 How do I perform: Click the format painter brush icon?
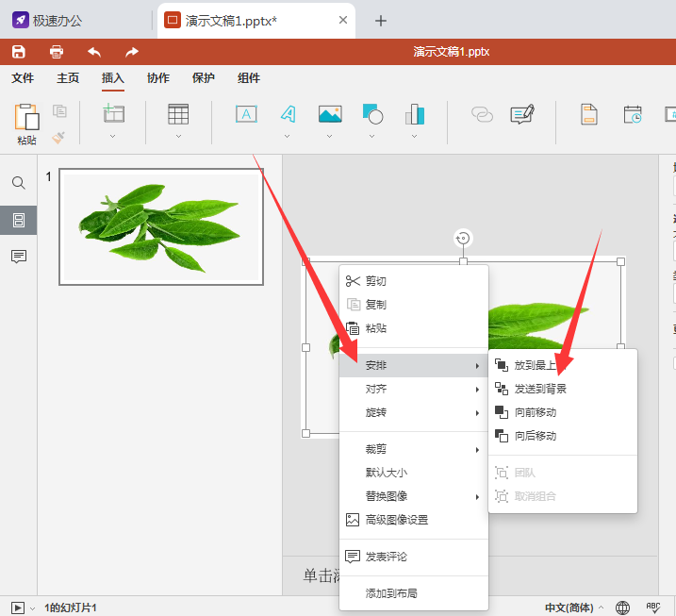[x=59, y=137]
